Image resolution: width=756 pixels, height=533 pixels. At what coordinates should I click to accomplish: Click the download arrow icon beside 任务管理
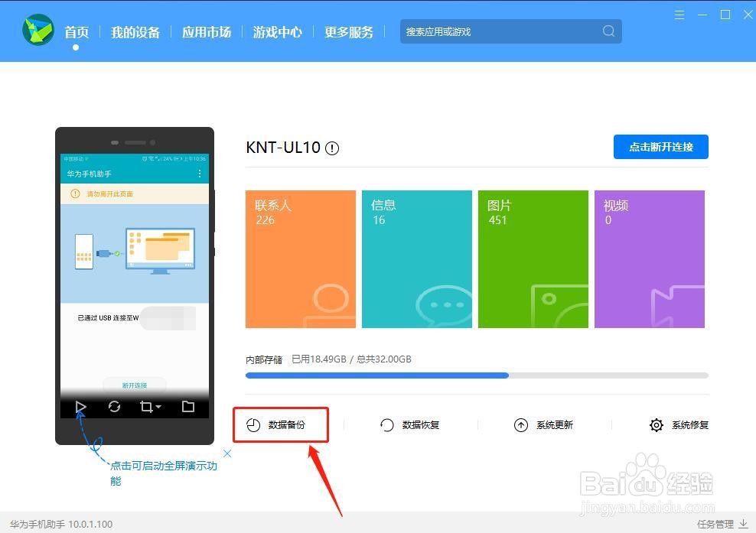pos(743,523)
